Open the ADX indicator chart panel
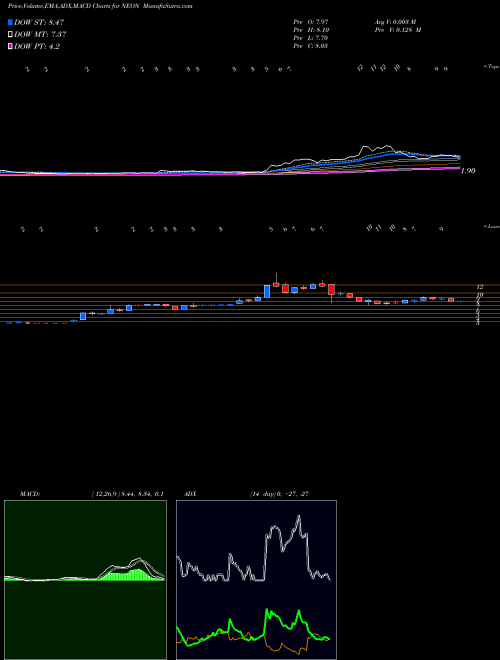Viewport: 500px width, 660px height. [256, 580]
